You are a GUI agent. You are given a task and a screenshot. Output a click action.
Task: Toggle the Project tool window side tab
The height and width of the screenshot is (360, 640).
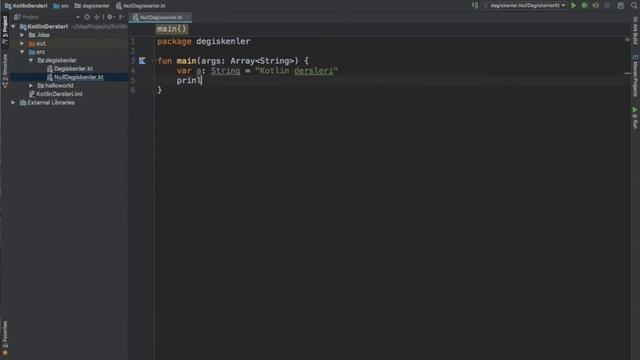[x=5, y=29]
